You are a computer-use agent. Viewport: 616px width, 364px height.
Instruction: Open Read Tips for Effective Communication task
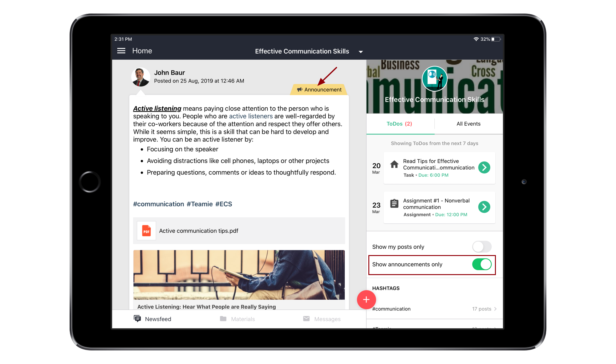[440, 168]
